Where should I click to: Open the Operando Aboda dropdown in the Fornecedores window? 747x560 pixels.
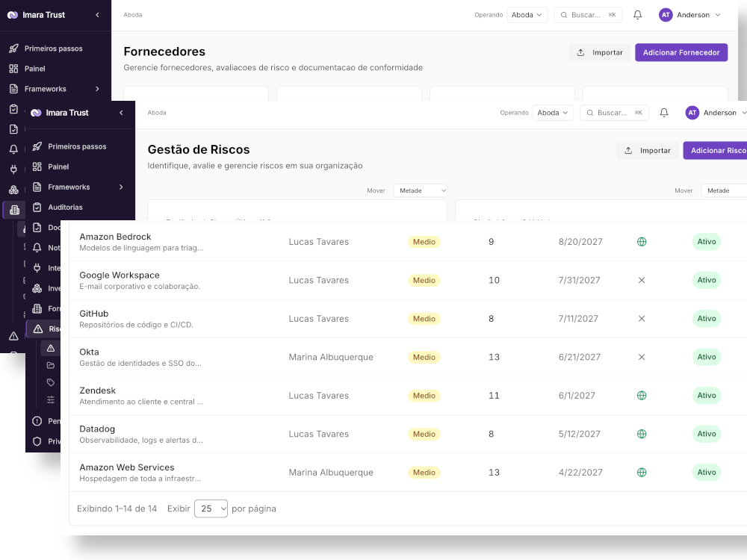[x=527, y=15]
